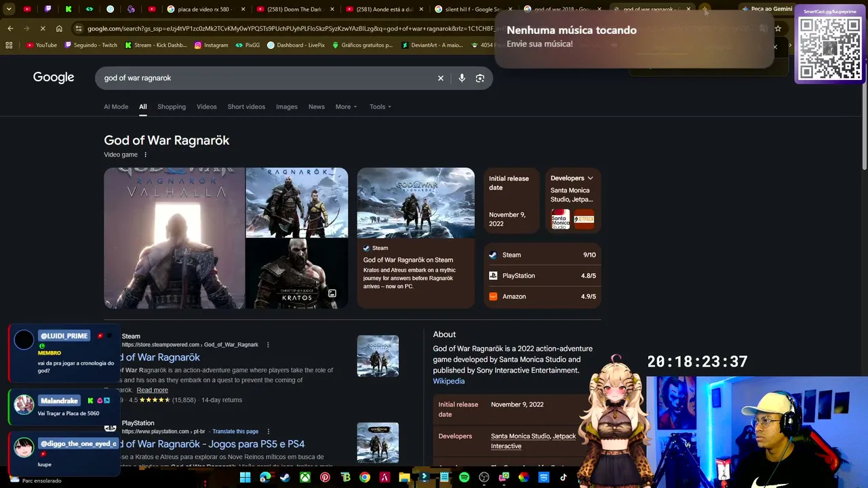Switch to the 'placa de video rx 580' tab
Screen dimensions: 868x488
point(206,9)
